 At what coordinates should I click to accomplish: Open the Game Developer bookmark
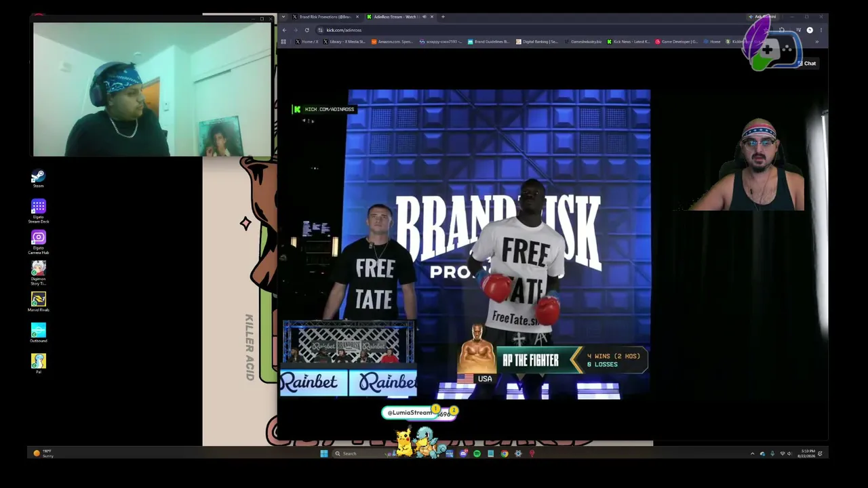[677, 42]
